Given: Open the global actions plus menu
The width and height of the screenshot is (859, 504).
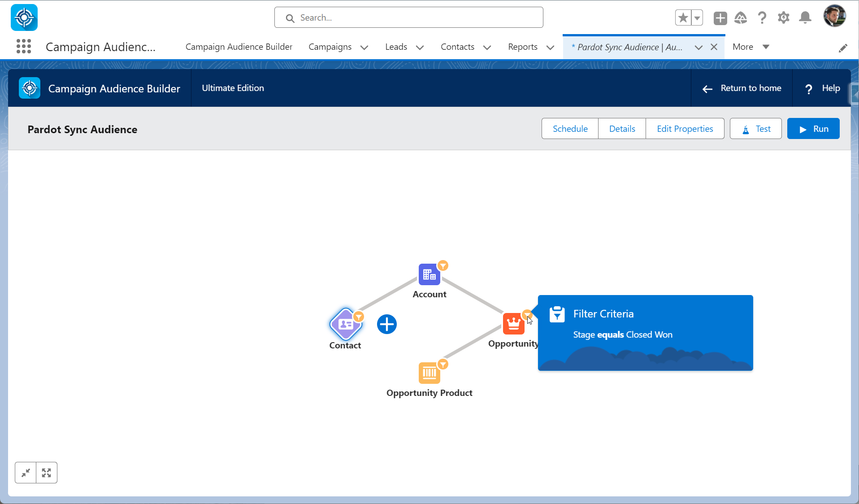Looking at the screenshot, I should (720, 18).
